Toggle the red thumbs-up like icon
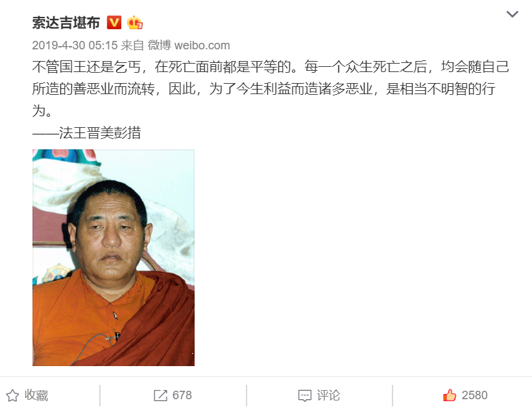This screenshot has width=532, height=407. pos(450,395)
